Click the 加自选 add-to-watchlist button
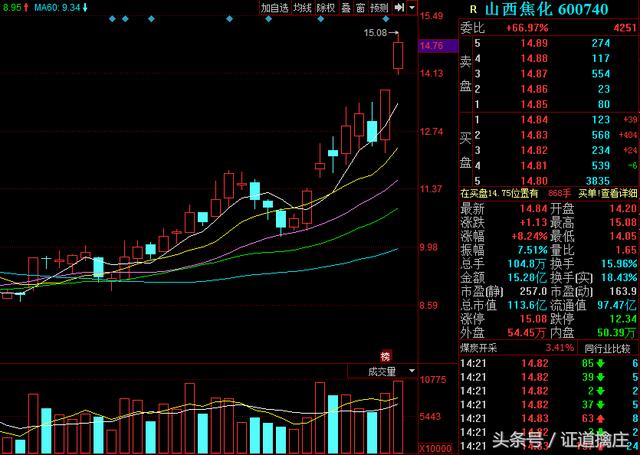The height and width of the screenshot is (455, 640). pos(275,8)
